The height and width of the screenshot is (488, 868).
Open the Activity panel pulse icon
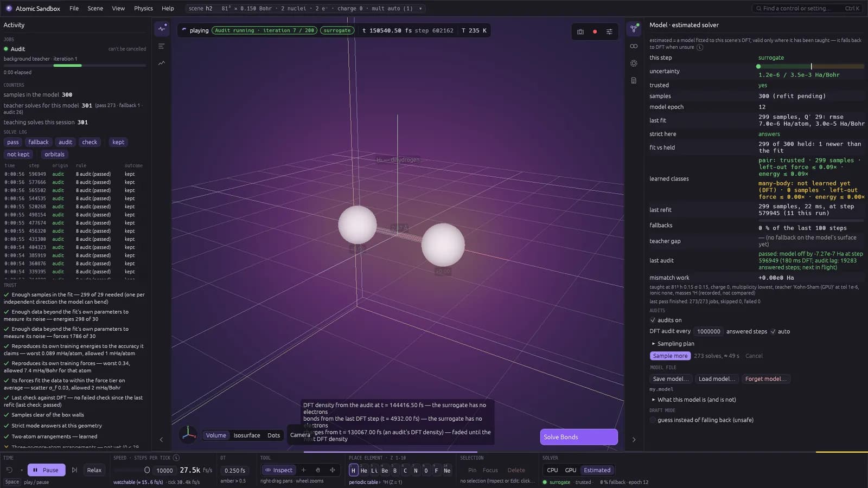click(x=162, y=28)
